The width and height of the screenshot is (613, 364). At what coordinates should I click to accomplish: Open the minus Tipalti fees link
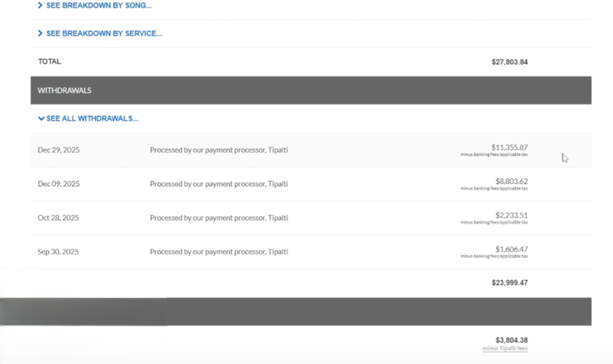coord(505,349)
